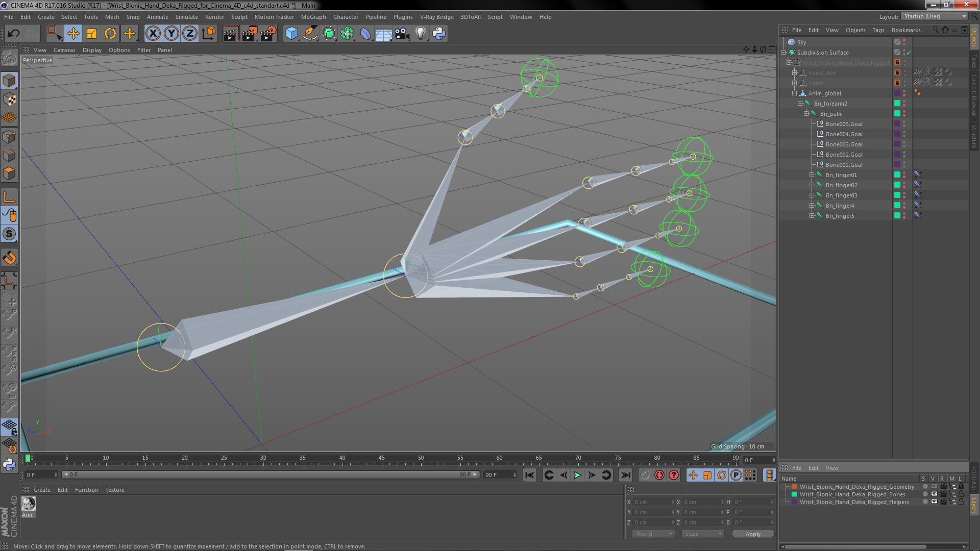
Task: Open the material manager Texture menu
Action: pos(115,490)
